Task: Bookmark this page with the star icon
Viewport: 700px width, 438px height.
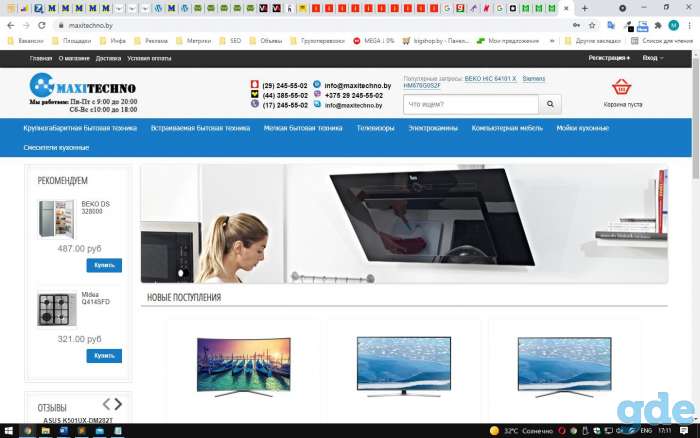Action: 592,25
